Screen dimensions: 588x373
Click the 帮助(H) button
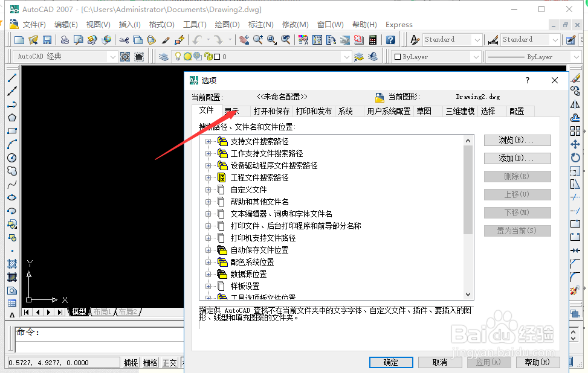(x=538, y=362)
